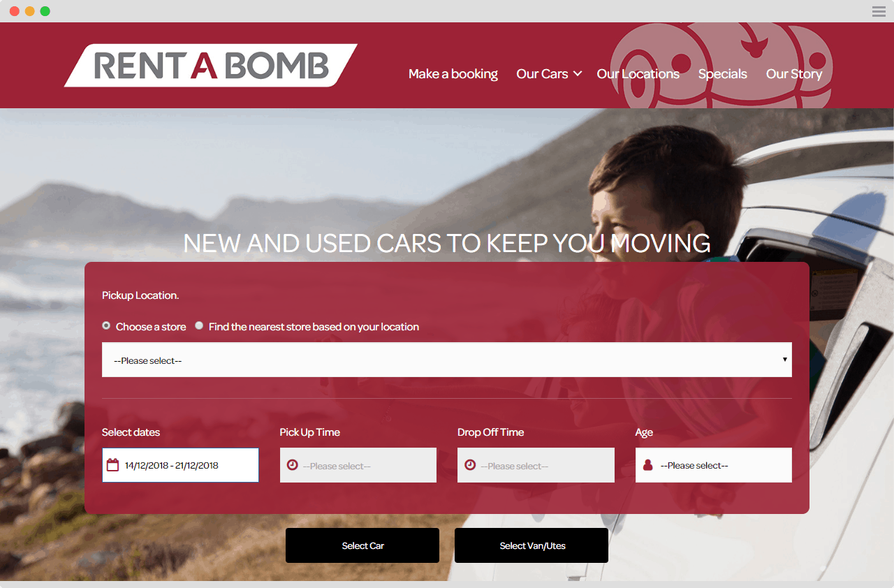Click the person icon in Age field
The image size is (894, 588).
[647, 465]
